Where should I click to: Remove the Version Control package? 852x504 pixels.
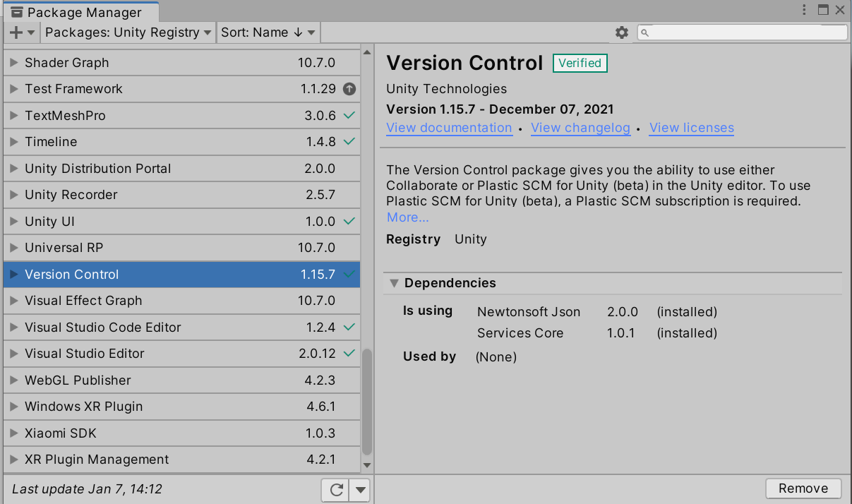tap(803, 488)
